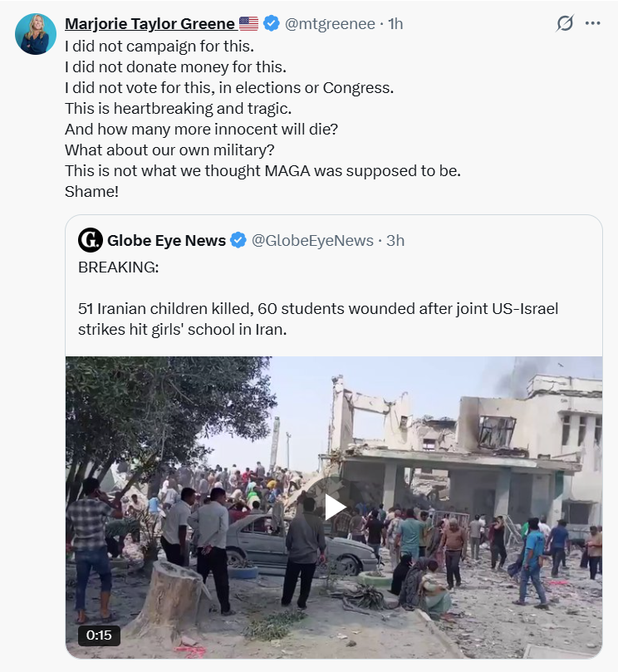Click the tweet line 'I did not campaign for this.'
Screen dimensions: 618x672
[x=159, y=47]
